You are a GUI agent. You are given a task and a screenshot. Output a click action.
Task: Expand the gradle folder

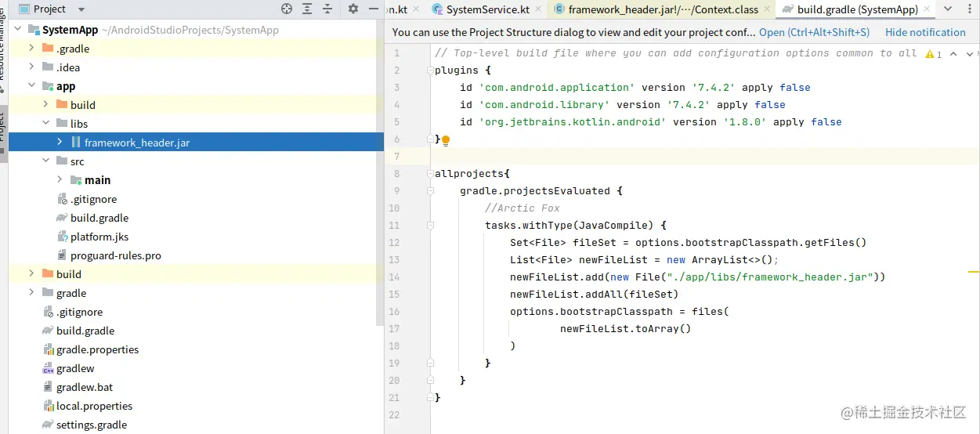point(31,293)
